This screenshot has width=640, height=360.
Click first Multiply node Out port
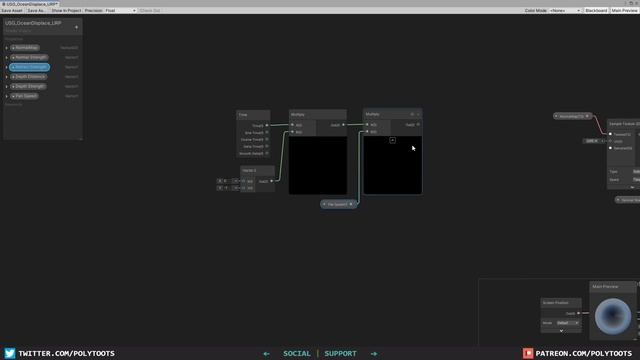click(343, 125)
